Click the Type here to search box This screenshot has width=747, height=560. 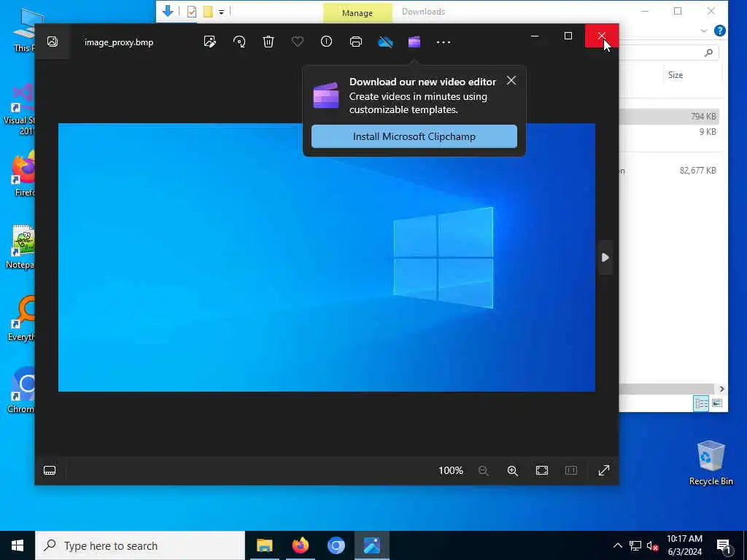point(140,545)
